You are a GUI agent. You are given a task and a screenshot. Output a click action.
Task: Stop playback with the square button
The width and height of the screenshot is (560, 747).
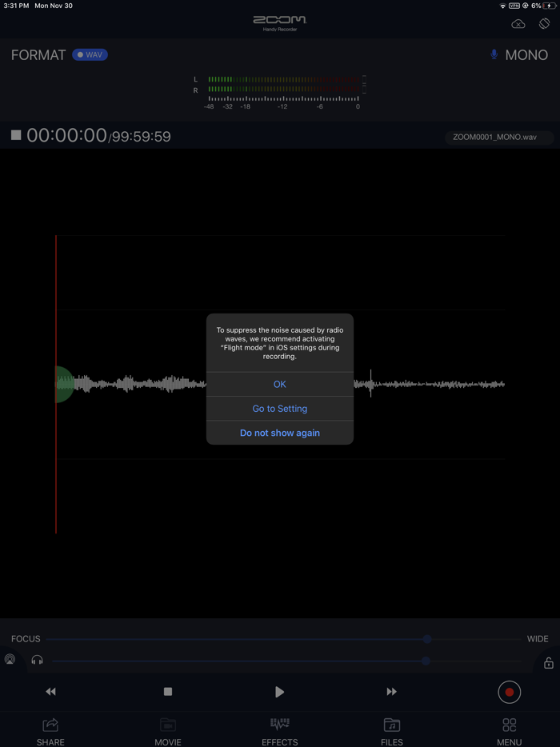click(168, 691)
